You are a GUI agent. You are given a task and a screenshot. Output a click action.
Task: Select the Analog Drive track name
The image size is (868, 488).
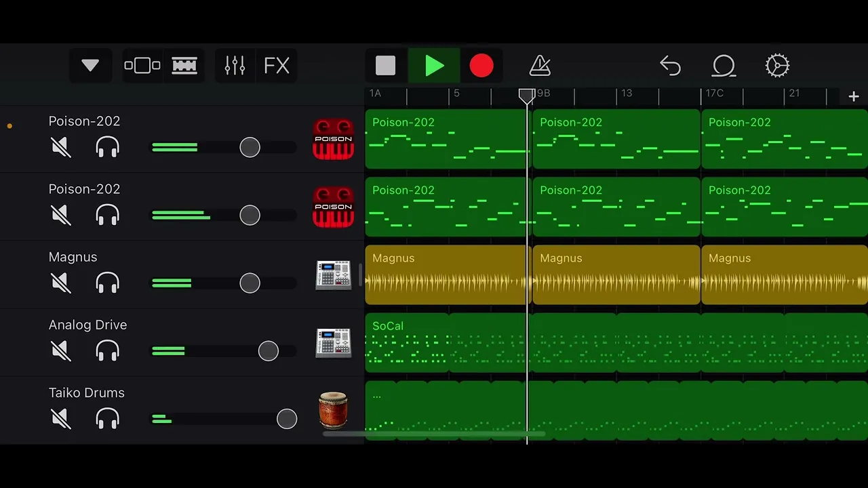point(87,325)
